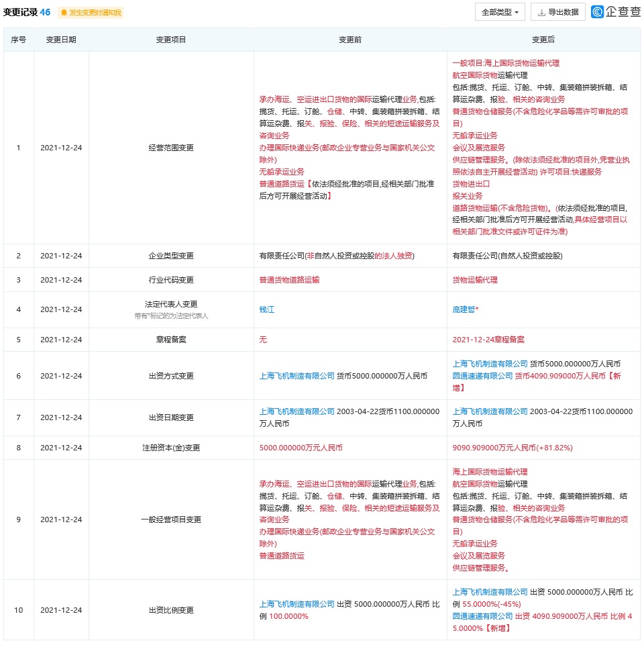This screenshot has height=645, width=644.
Task: Open 上海飞机制造有限公司 link in 出资日期变更 after column
Action: pos(490,411)
